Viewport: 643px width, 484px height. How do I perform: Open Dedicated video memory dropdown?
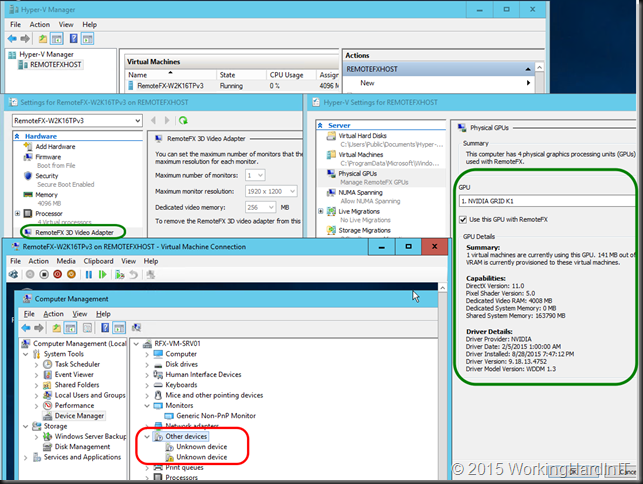point(261,208)
